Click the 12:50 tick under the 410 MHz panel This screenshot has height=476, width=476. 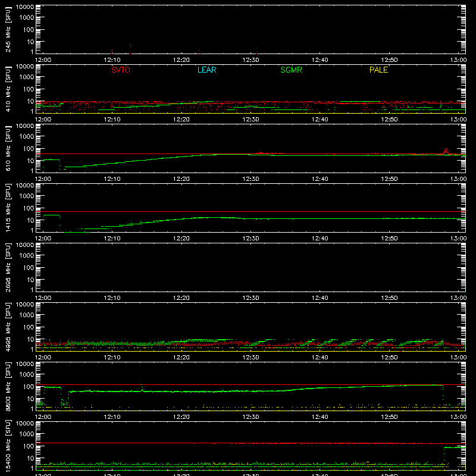(x=389, y=120)
